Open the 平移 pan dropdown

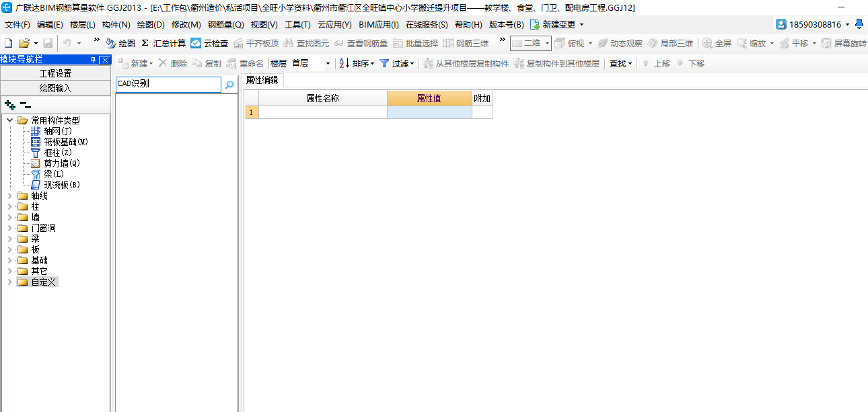[x=814, y=44]
